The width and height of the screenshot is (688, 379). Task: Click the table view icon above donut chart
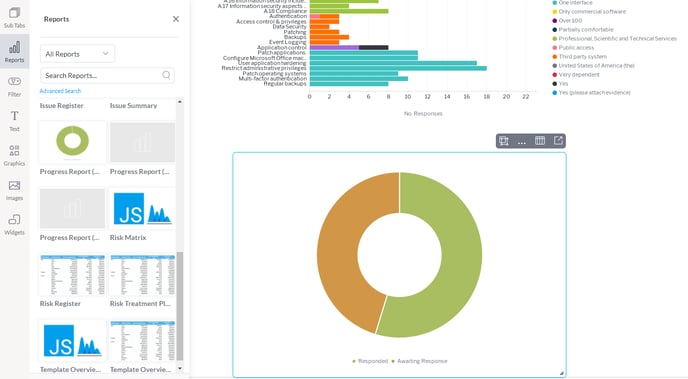pyautogui.click(x=540, y=140)
